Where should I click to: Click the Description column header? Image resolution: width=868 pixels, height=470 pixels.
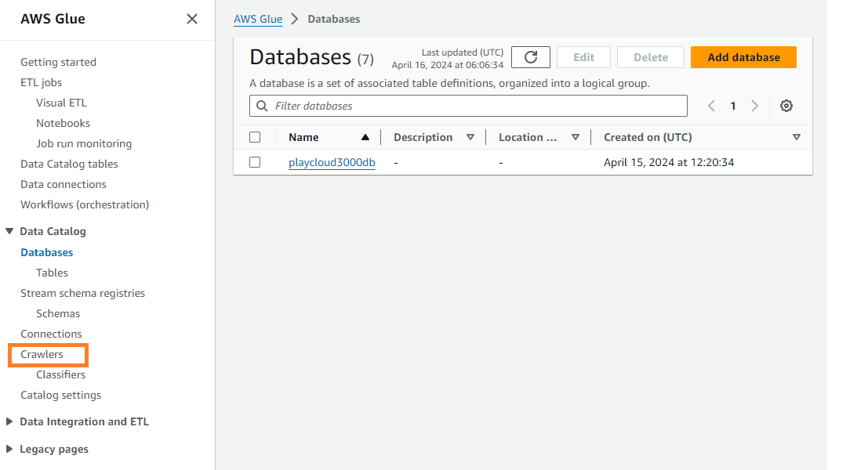pyautogui.click(x=423, y=137)
